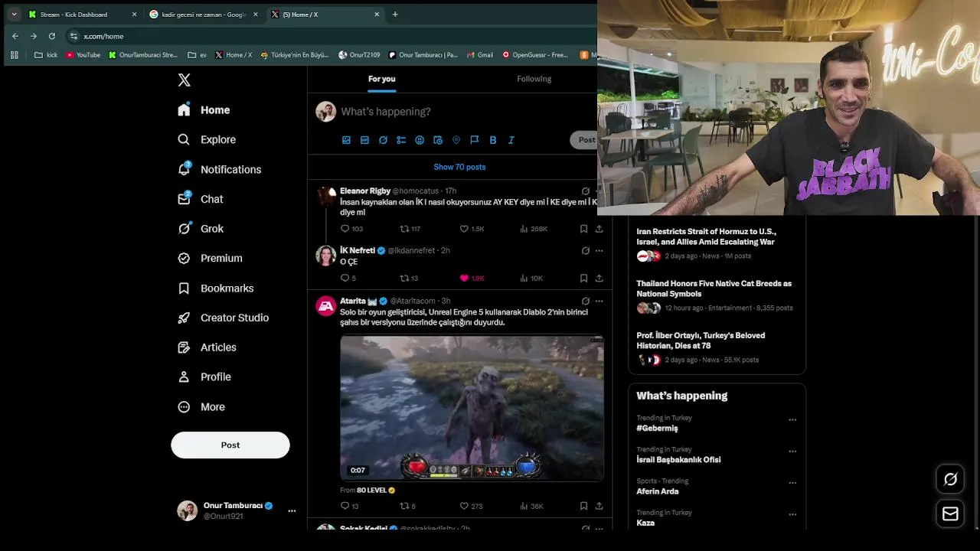The image size is (980, 551).
Task: Reload the page in browser
Action: point(51,36)
